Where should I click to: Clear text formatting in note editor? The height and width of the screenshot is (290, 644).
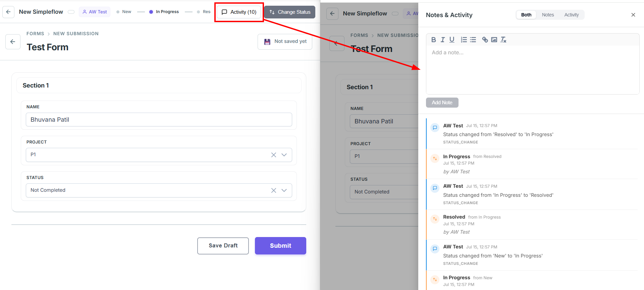tap(503, 40)
